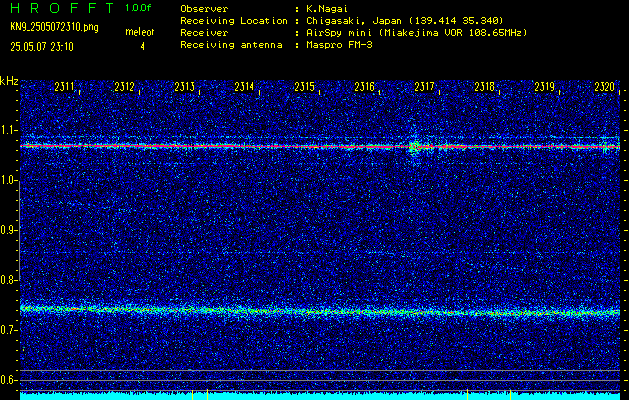Click the 2319 time marker

pos(545,87)
